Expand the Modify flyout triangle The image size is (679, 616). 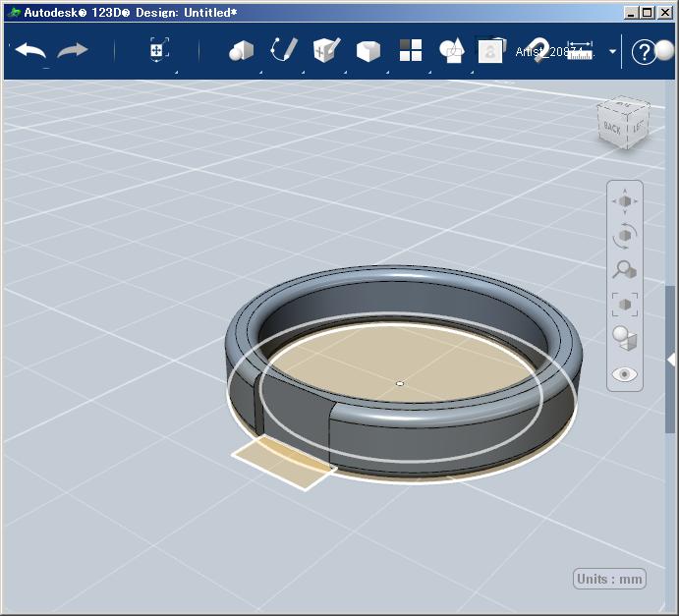(x=387, y=73)
